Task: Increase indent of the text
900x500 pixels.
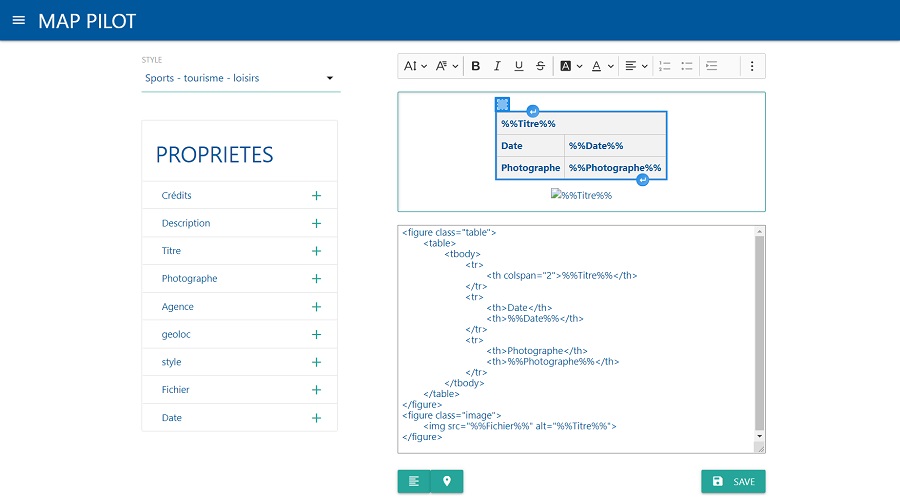Action: (712, 66)
